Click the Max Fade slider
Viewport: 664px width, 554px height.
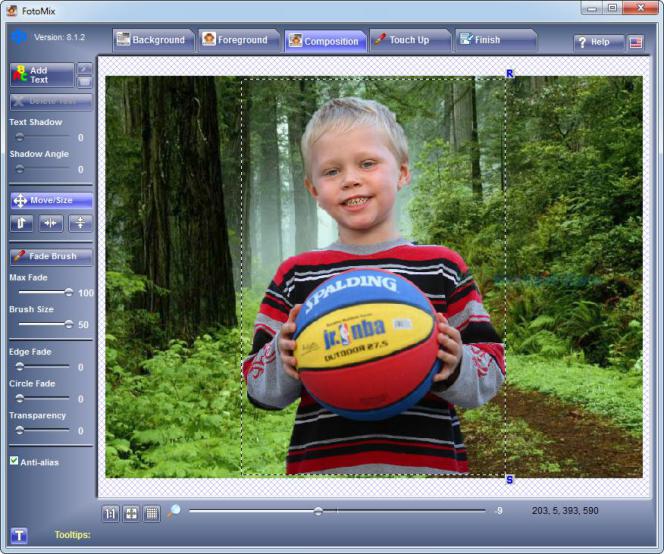tap(68, 292)
